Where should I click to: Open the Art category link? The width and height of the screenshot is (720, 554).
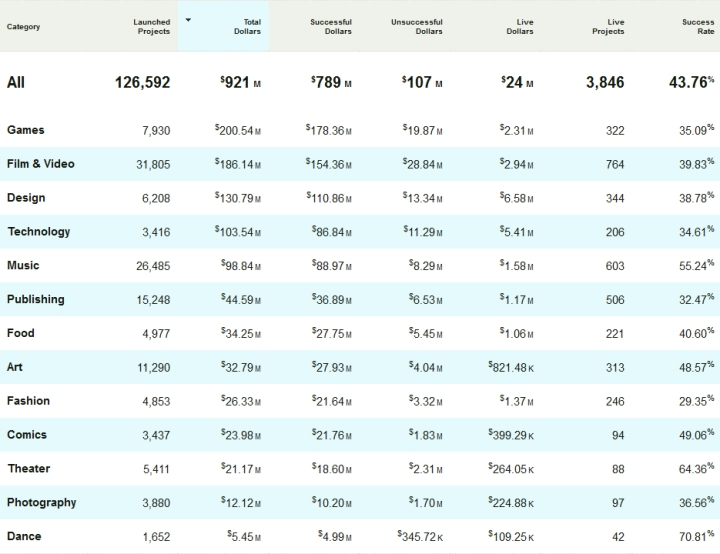tap(14, 367)
